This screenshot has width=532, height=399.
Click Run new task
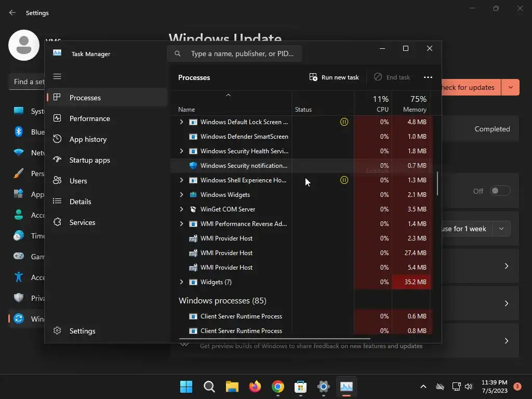tap(334, 77)
